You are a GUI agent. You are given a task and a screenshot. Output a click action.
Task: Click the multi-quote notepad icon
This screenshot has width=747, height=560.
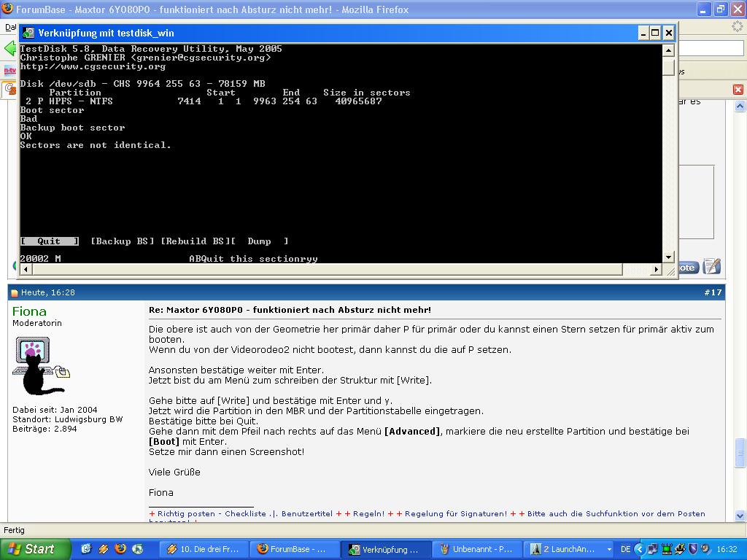[712, 267]
